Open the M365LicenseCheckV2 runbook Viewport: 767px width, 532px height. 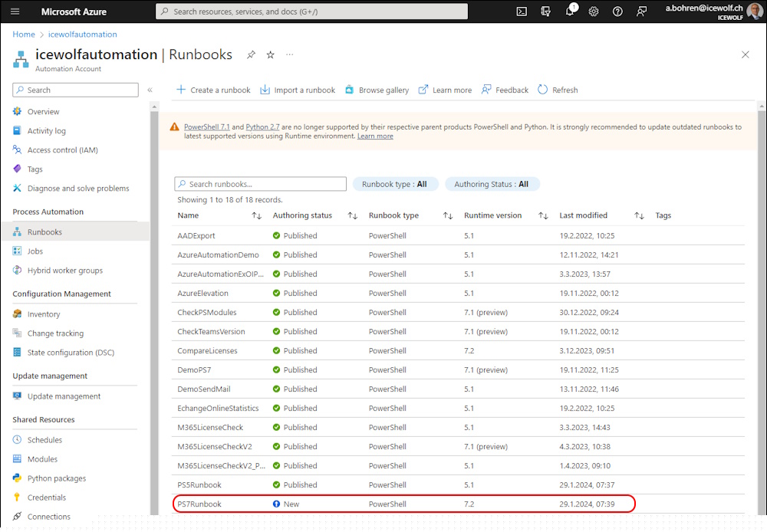click(215, 446)
